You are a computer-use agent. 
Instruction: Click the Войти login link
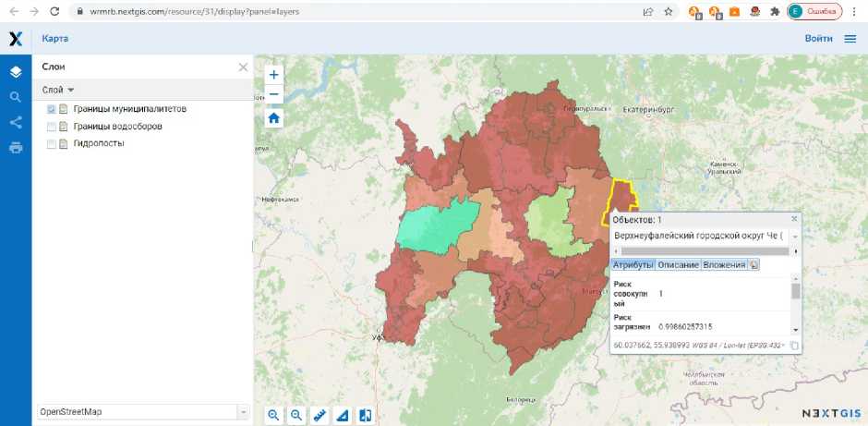(818, 39)
